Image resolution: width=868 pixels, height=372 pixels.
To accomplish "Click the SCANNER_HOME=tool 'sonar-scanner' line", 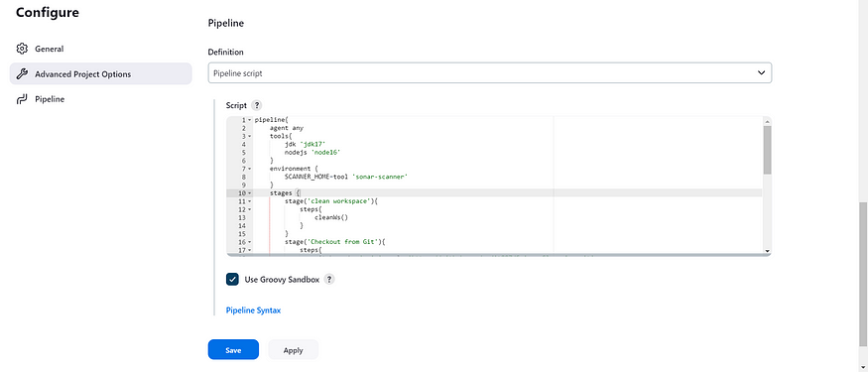I will point(346,177).
